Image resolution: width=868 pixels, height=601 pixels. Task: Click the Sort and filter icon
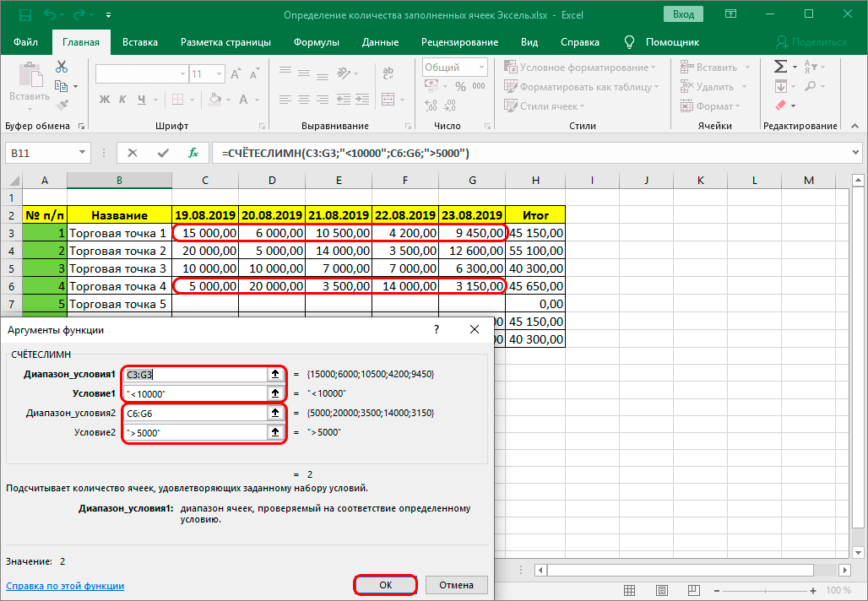point(810,67)
